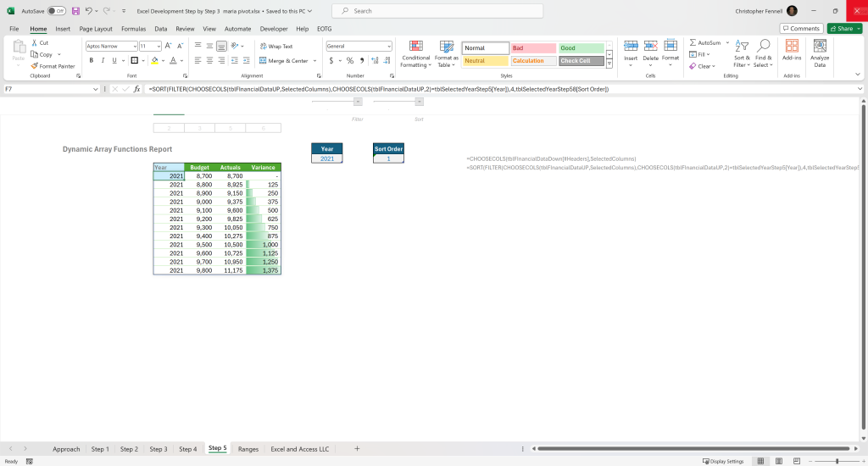Open the font name dropdown Aptos Narrow

click(134, 47)
